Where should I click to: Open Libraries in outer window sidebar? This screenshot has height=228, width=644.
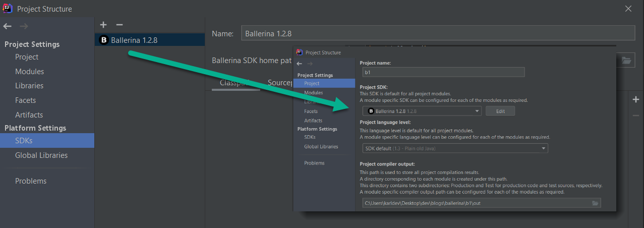[x=29, y=86]
